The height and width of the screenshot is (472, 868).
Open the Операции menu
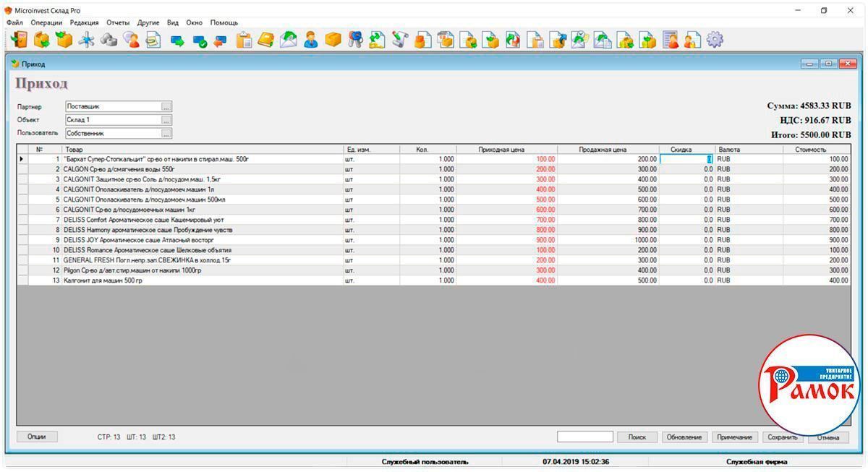(x=46, y=22)
